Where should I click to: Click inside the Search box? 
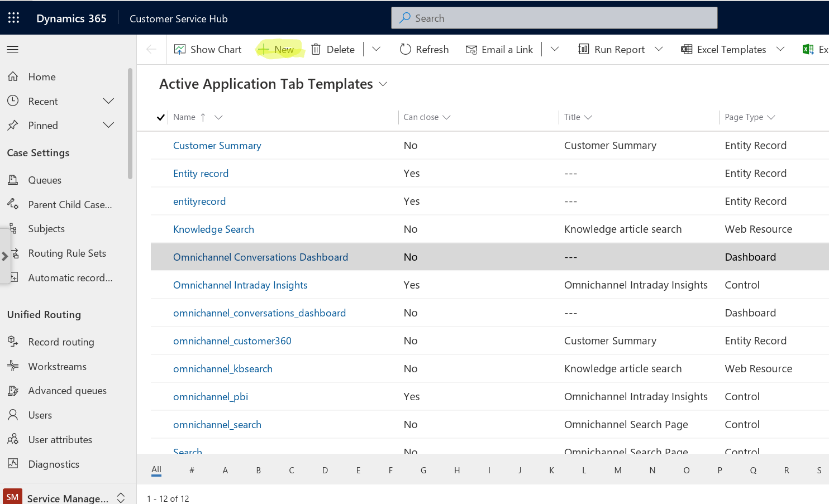[x=554, y=18]
